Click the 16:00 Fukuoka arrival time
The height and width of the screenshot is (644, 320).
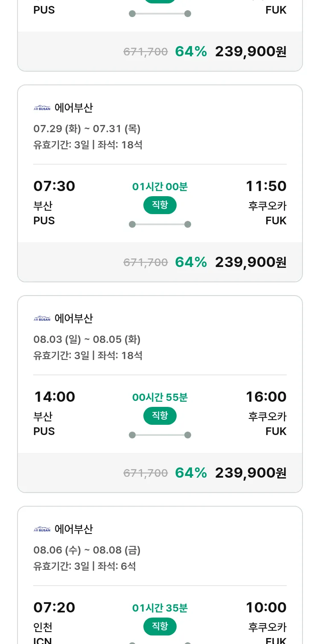[266, 397]
